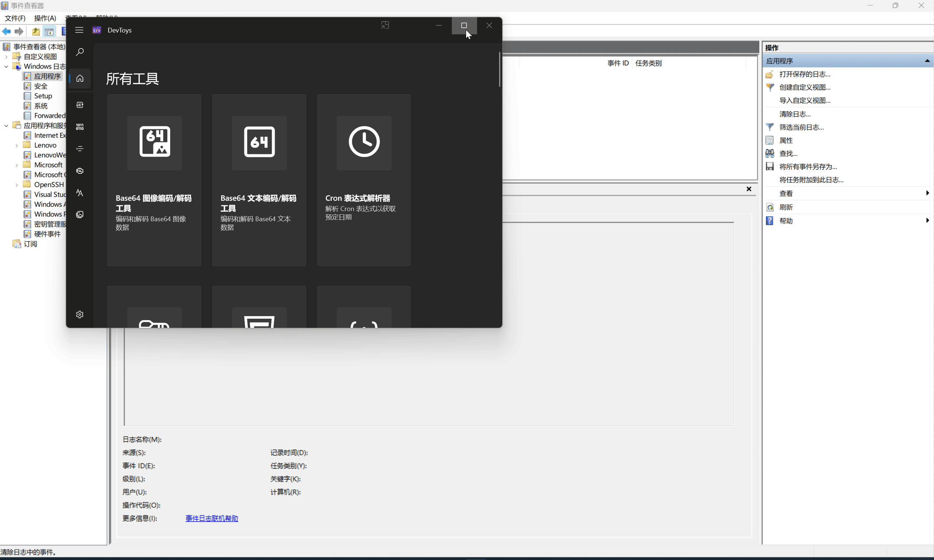Open the Graphic tools category icon in DevToys
This screenshot has width=934, height=560.
tap(80, 214)
